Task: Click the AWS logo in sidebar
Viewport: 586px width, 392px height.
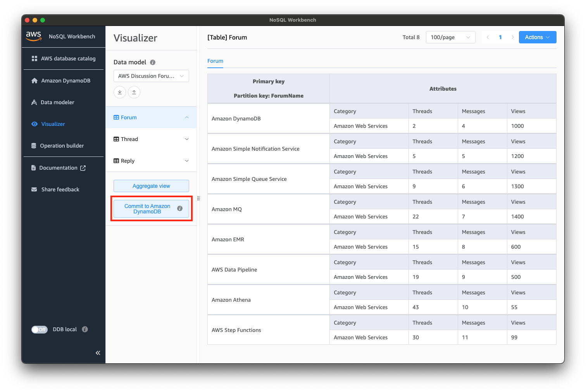Action: (x=34, y=36)
